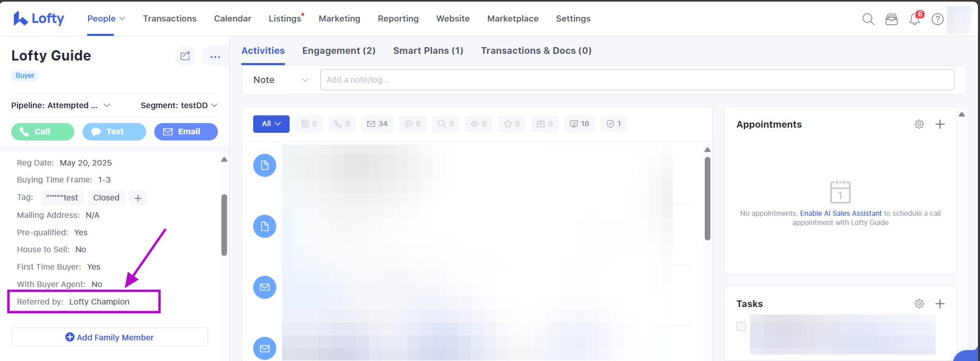The image size is (980, 361).
Task: Open the notifications bell
Action: click(x=914, y=19)
